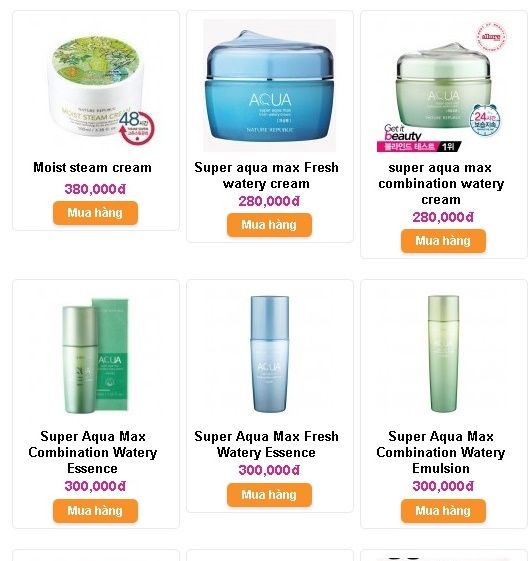Click the 380,000đ price of Moist steam cream
Screen dimensions: 531x561
click(x=95, y=189)
